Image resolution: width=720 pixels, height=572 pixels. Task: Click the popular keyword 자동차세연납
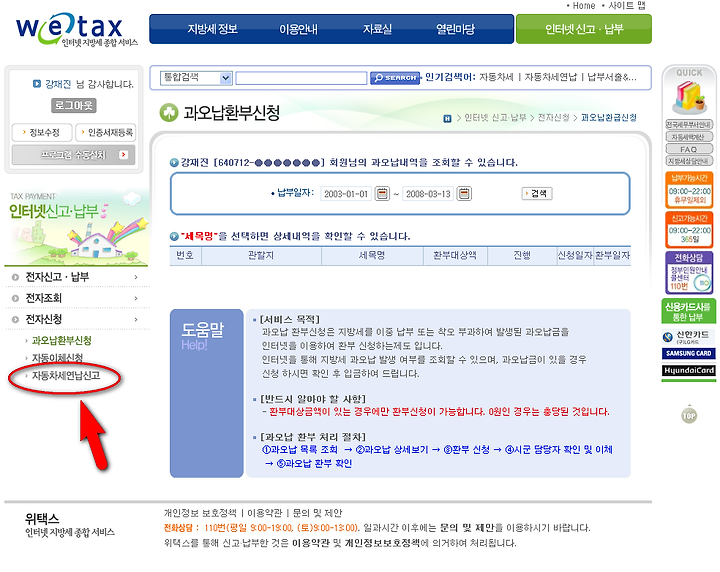[551, 77]
